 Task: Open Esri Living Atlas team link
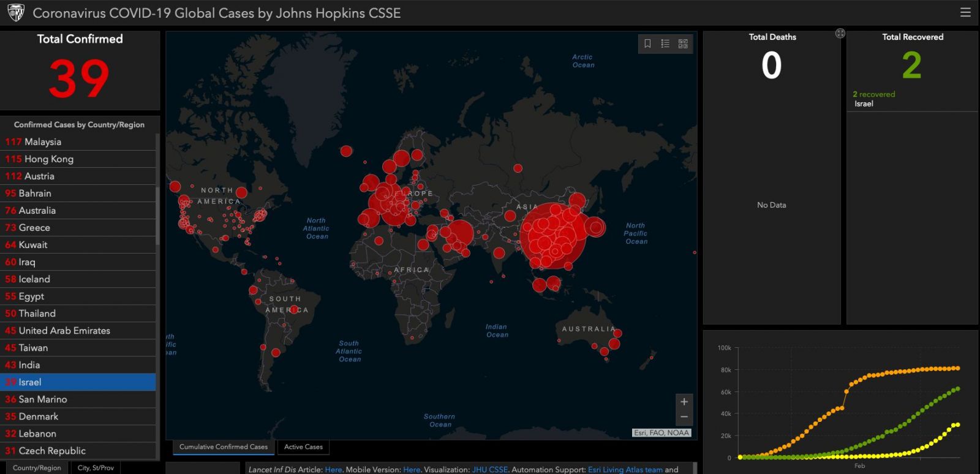click(x=625, y=470)
